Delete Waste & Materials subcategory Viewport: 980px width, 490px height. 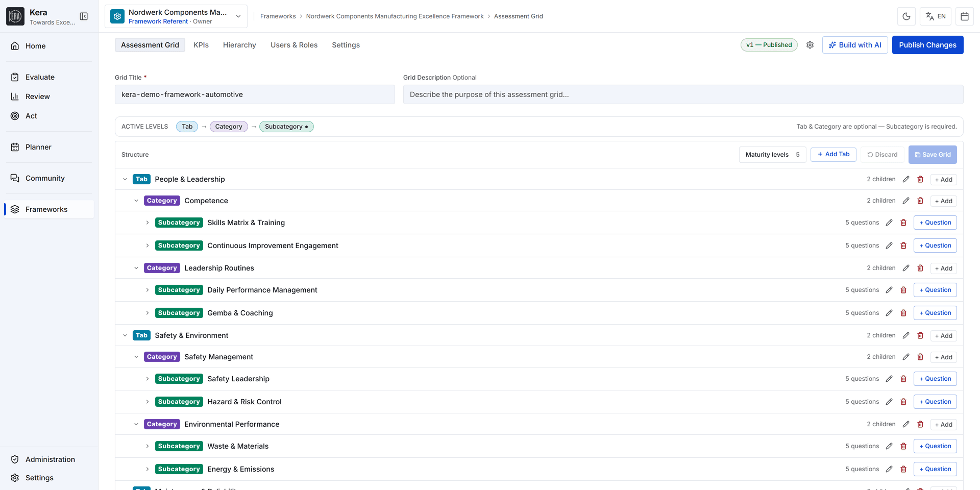(903, 446)
